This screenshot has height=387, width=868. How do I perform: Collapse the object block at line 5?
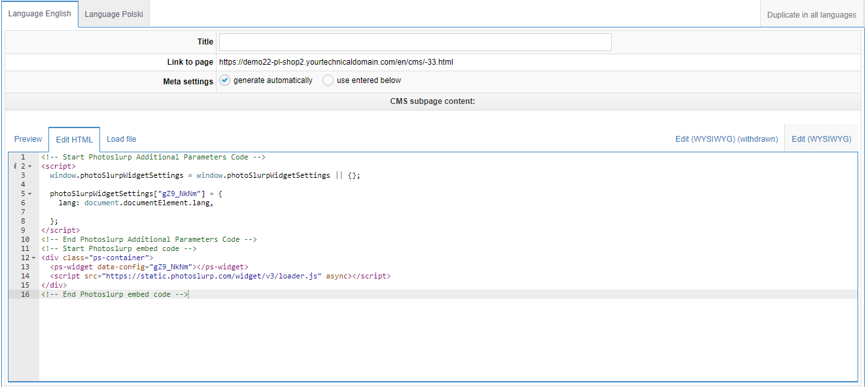click(x=30, y=193)
